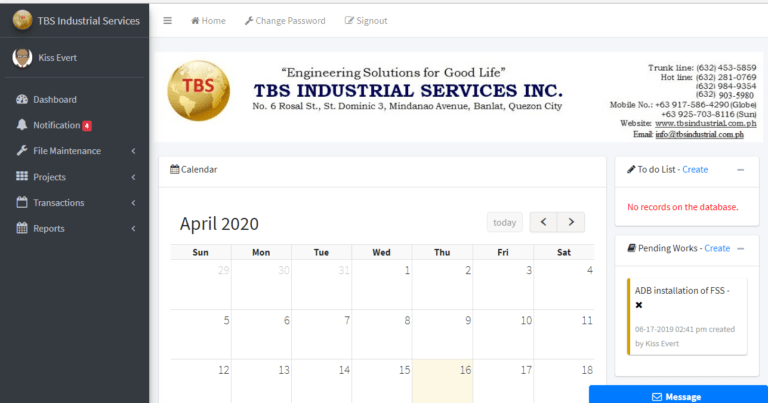Expand the Projects sidebar menu
Image resolution: width=768 pixels, height=403 pixels.
coord(49,177)
